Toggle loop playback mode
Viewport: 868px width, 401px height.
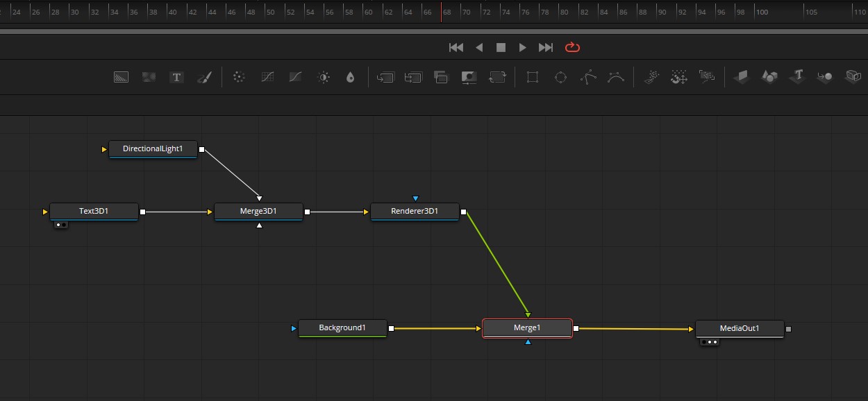tap(572, 47)
